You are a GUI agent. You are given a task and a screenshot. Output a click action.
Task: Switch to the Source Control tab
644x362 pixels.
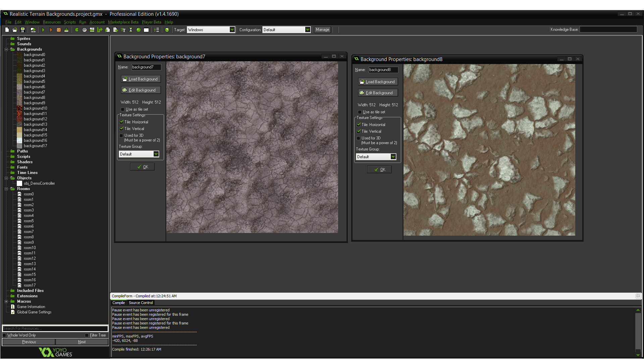pyautogui.click(x=141, y=303)
